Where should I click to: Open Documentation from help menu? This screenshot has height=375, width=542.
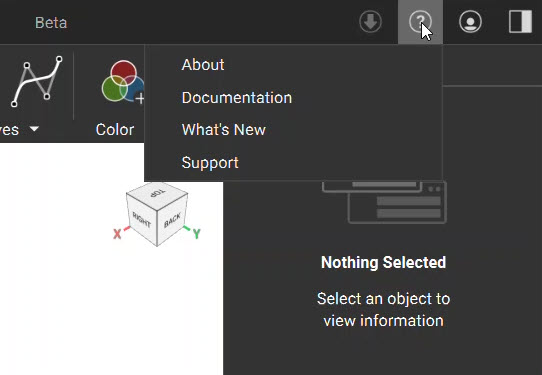click(x=237, y=98)
